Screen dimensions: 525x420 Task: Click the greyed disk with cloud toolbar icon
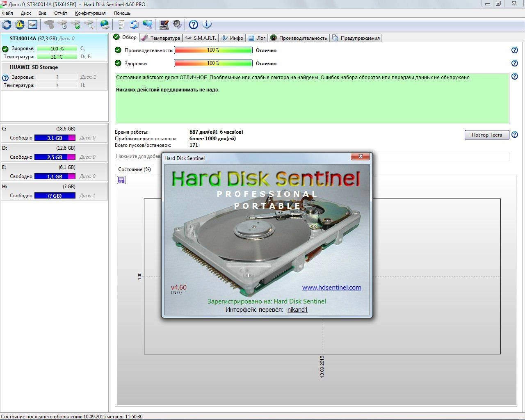pyautogui.click(x=49, y=25)
